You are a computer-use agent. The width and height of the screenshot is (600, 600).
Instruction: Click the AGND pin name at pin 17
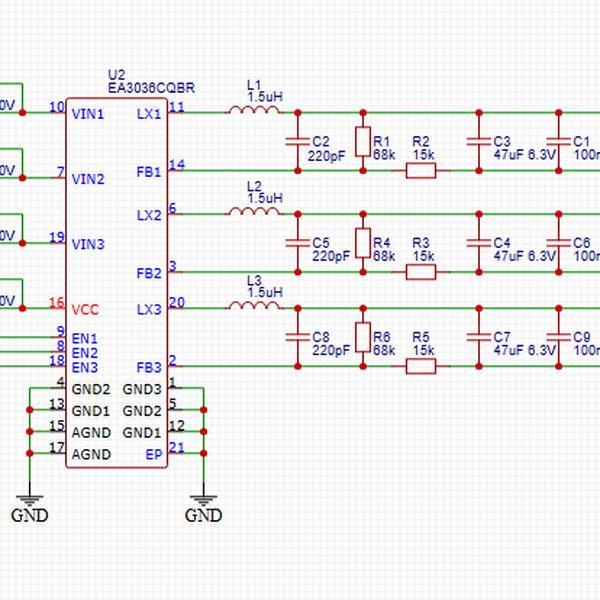[x=91, y=454]
